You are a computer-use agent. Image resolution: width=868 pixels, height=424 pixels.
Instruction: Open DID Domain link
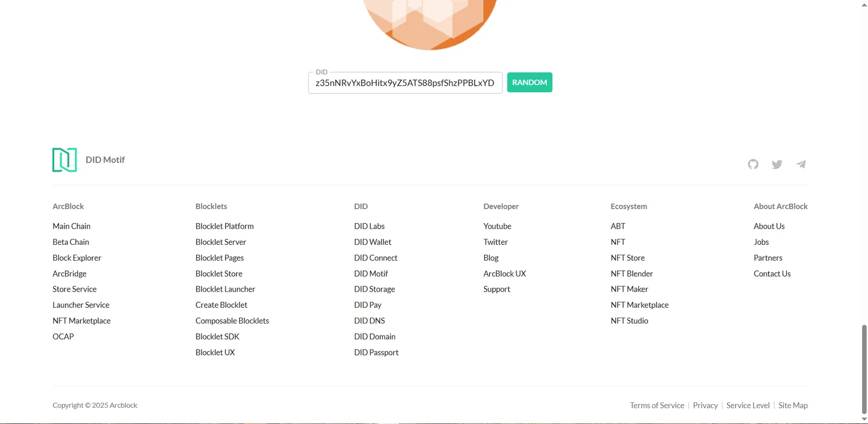(375, 337)
